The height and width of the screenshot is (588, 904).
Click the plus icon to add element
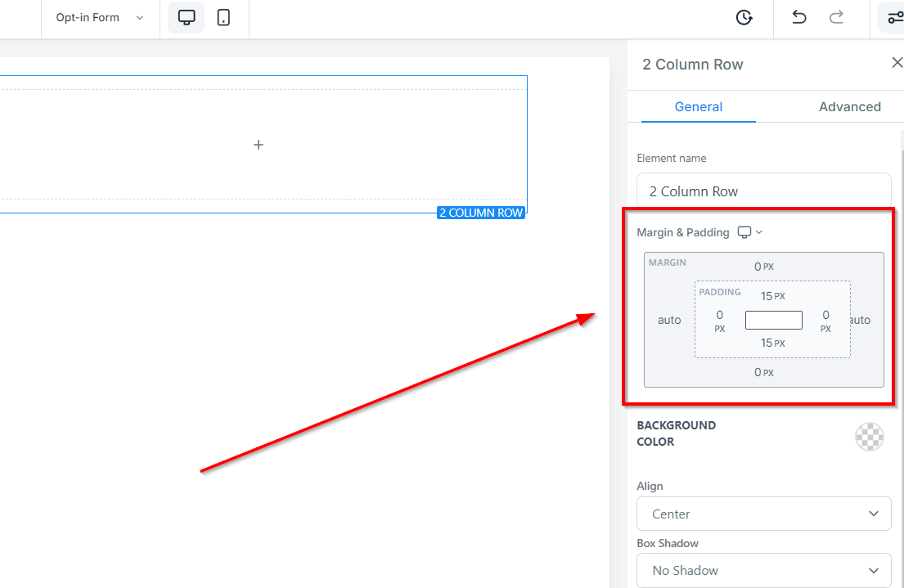click(x=259, y=145)
